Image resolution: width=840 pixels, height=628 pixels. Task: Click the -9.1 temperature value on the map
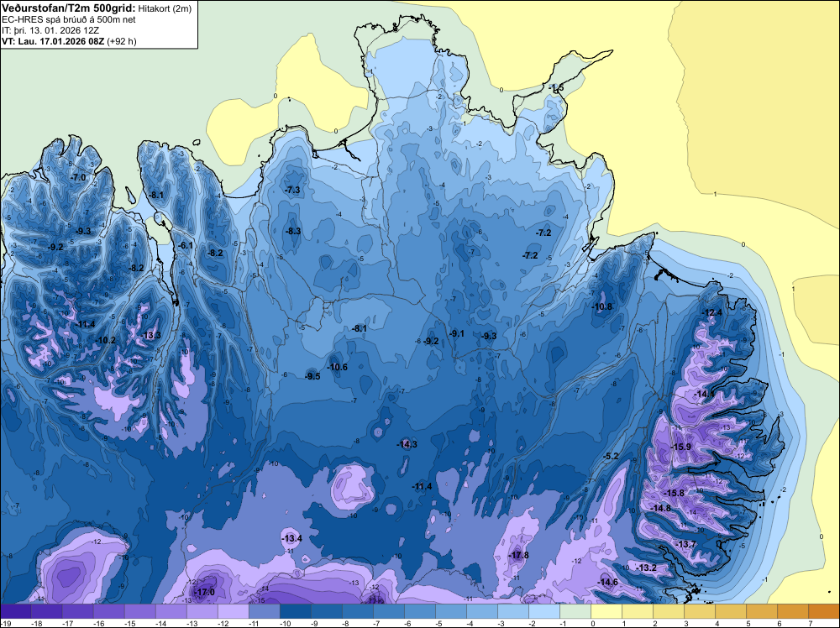457,333
